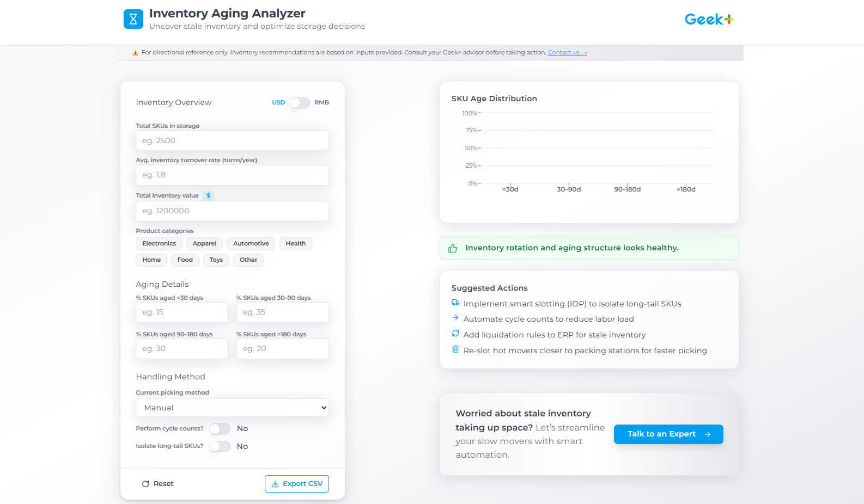The width and height of the screenshot is (864, 504).
Task: Focus the % SKUs aged <30 days field
Action: 182,312
